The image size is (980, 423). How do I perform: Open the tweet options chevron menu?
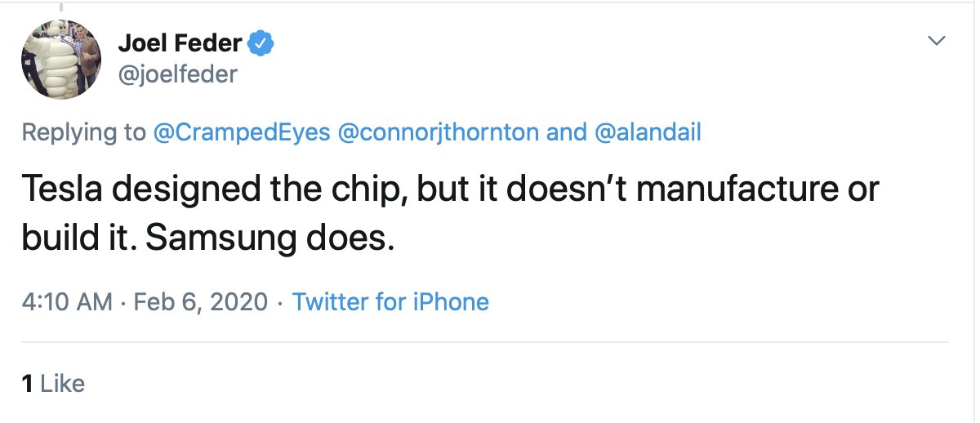937,41
